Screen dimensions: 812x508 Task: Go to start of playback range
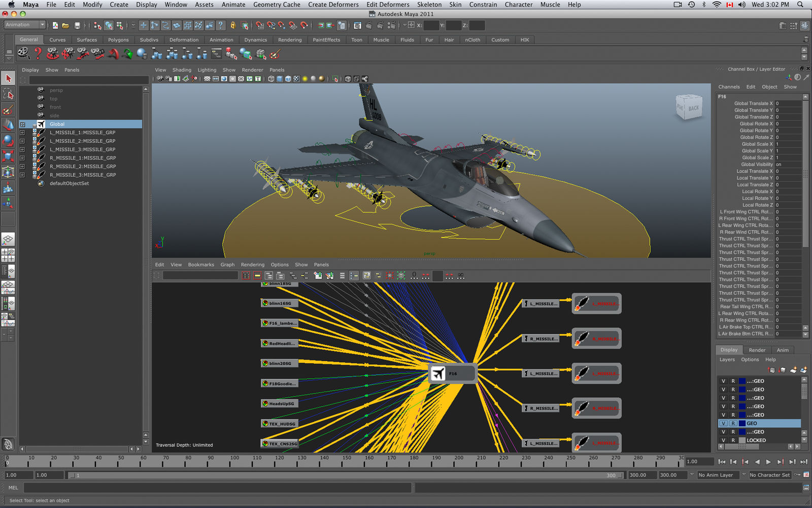[722, 462]
